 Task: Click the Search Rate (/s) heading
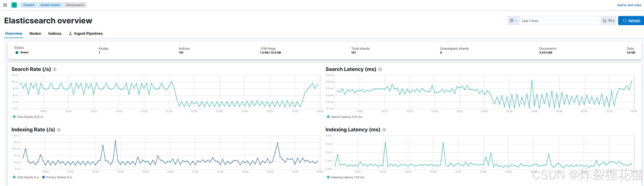tap(31, 69)
